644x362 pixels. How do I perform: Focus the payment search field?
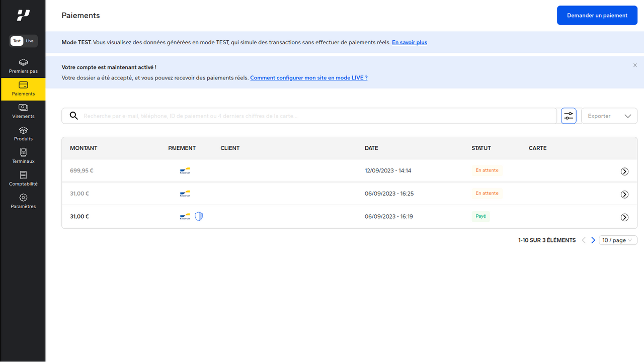click(x=309, y=116)
